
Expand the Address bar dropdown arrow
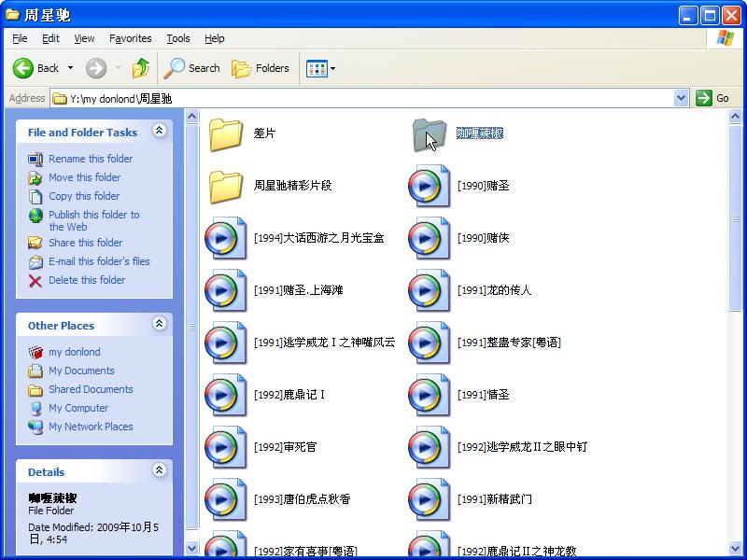click(681, 98)
